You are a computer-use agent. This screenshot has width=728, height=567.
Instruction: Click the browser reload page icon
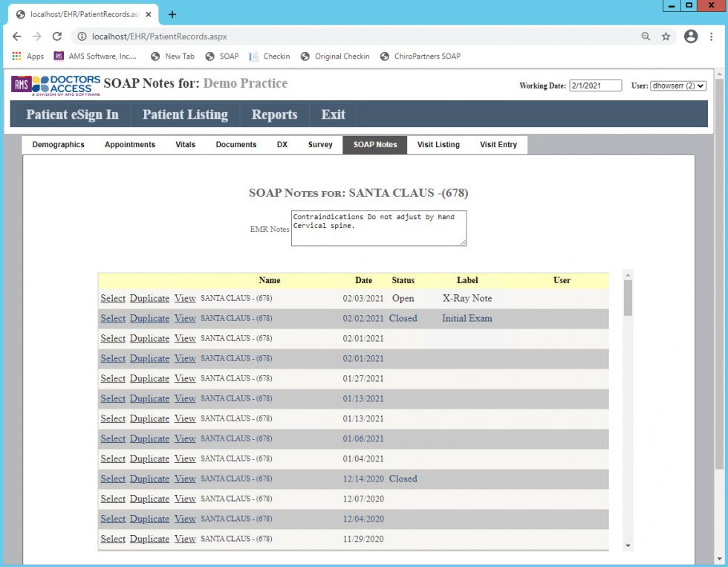[x=56, y=36]
